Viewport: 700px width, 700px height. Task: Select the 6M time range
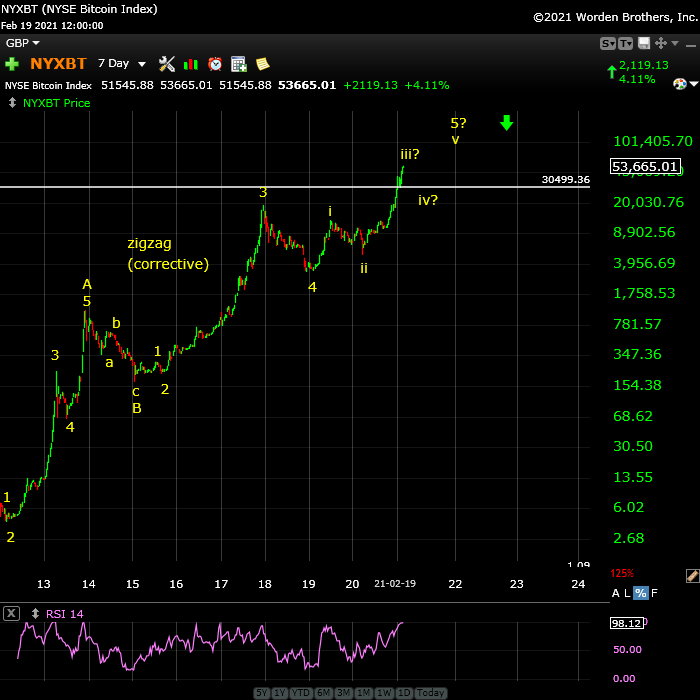(x=323, y=692)
